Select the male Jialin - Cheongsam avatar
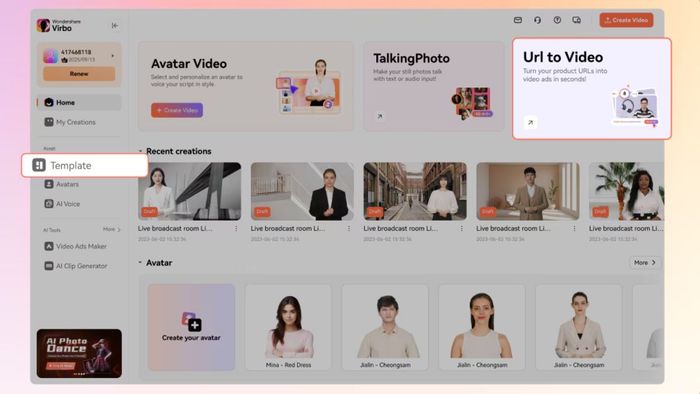Image resolution: width=700 pixels, height=394 pixels. pyautogui.click(x=385, y=327)
